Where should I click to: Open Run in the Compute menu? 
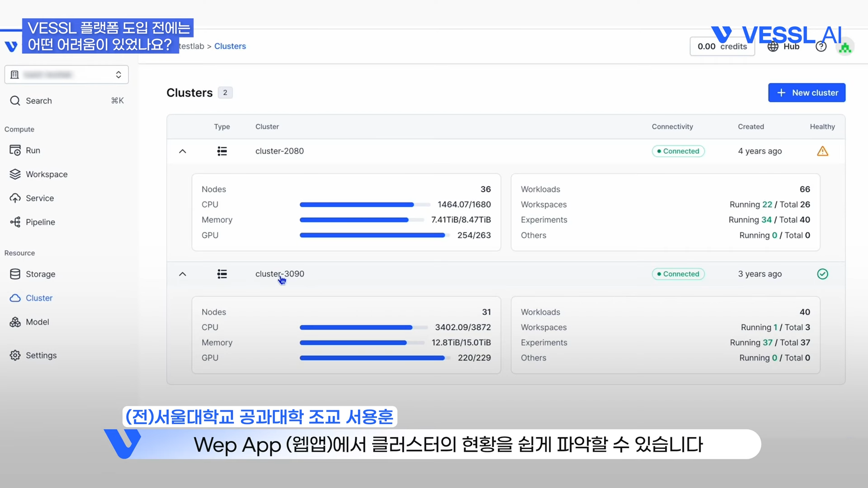(x=33, y=150)
